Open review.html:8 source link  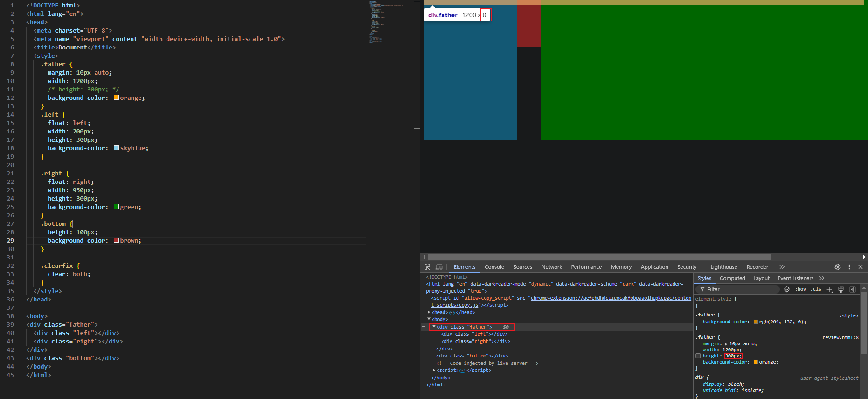840,337
